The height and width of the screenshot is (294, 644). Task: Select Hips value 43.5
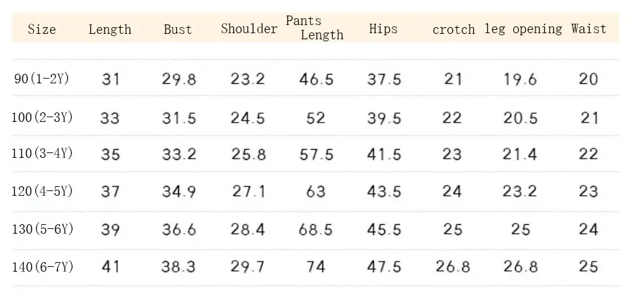pyautogui.click(x=384, y=191)
